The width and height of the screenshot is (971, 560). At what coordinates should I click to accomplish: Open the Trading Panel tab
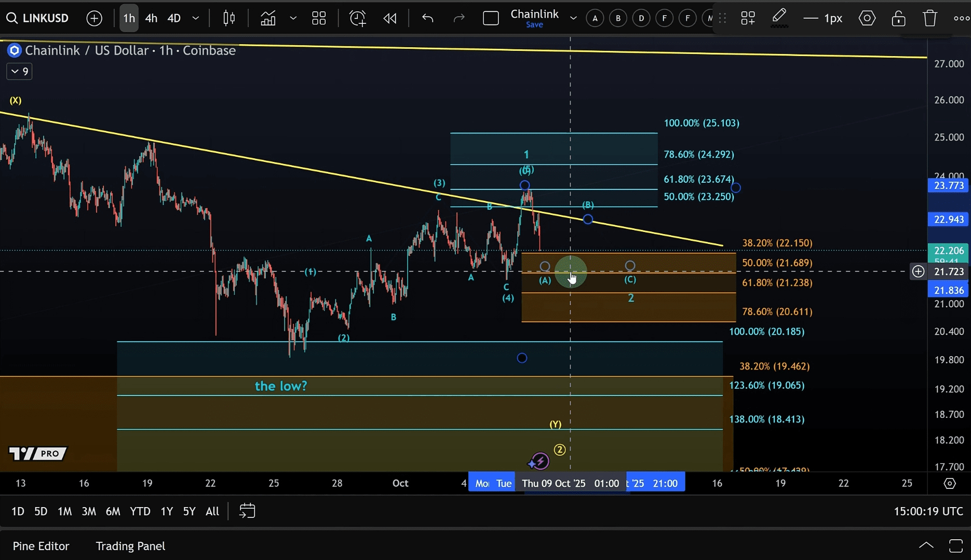coord(130,547)
